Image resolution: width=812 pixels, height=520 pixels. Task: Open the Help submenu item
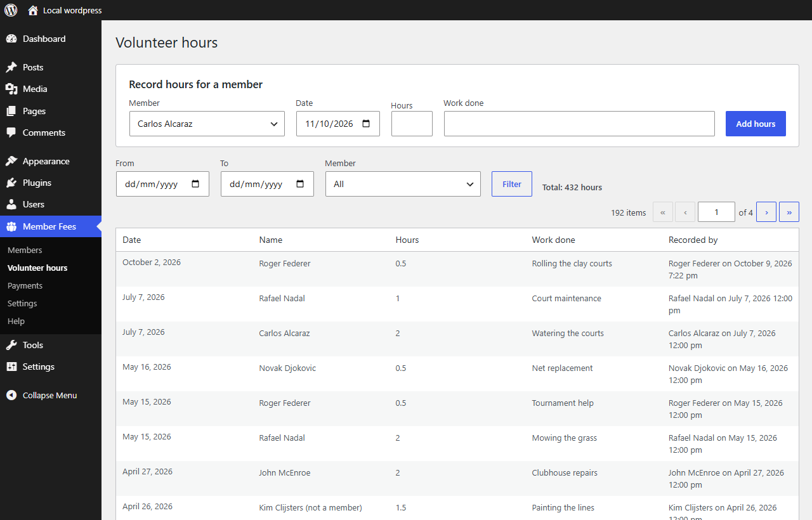coord(16,321)
